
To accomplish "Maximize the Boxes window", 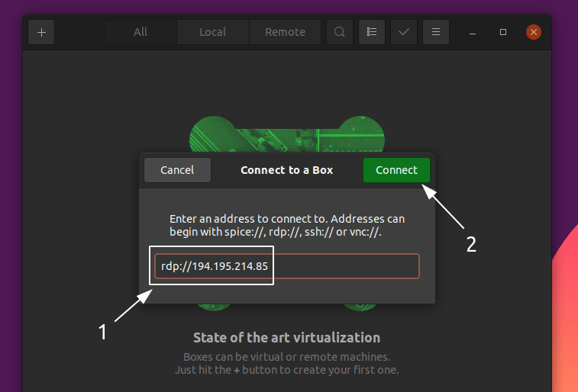I will (503, 32).
